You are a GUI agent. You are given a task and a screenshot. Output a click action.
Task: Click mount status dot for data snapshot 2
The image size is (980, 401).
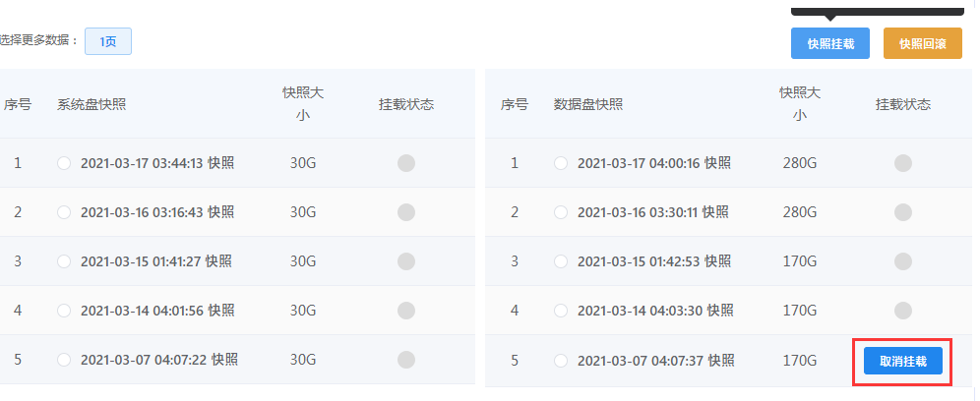click(903, 212)
